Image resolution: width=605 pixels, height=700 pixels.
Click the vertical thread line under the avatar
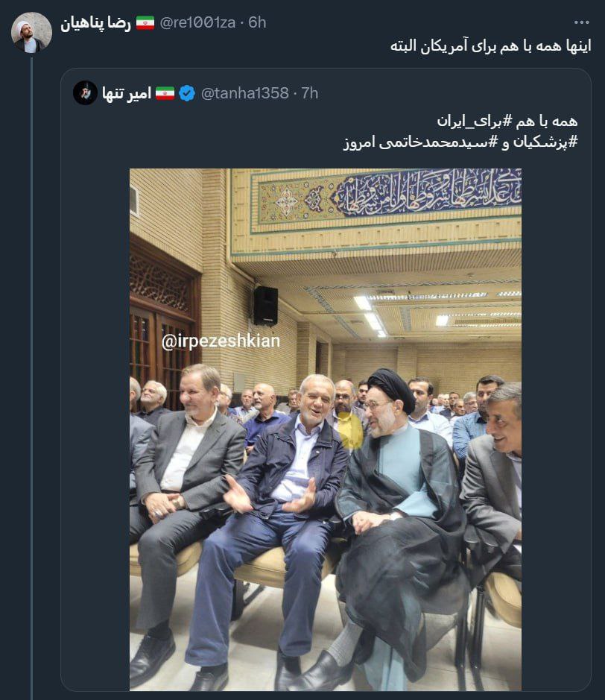pos(31,373)
